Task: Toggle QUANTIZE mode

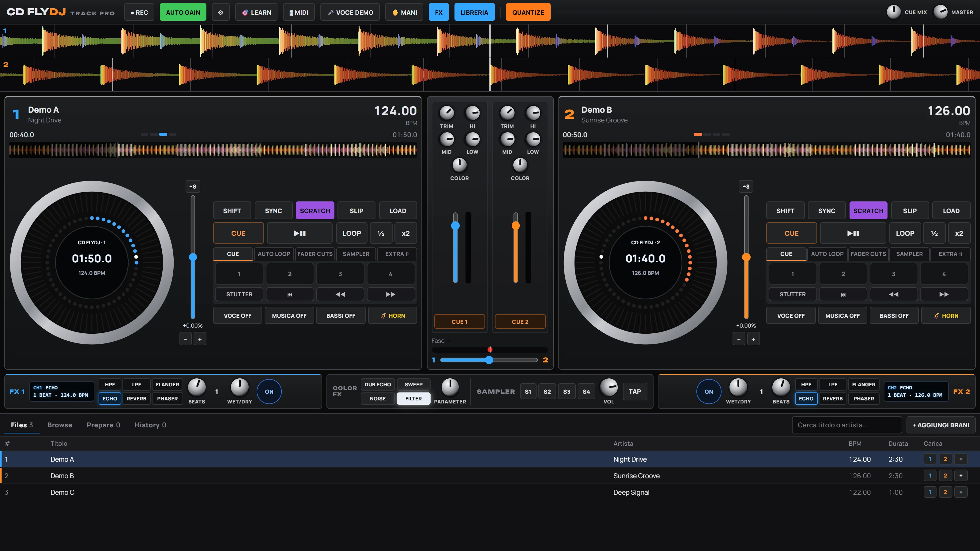Action: [x=528, y=12]
